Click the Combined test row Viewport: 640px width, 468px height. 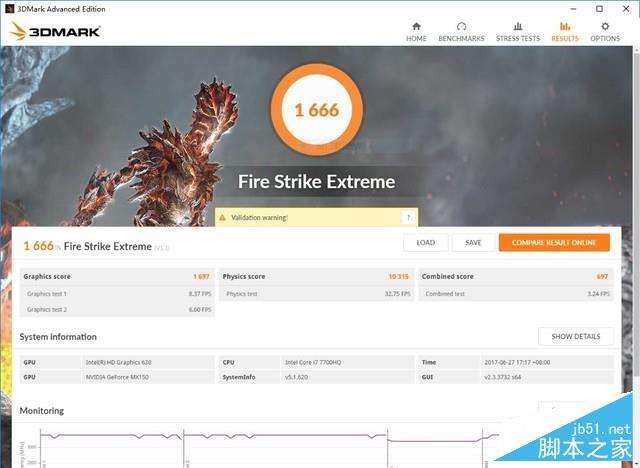[x=516, y=294]
